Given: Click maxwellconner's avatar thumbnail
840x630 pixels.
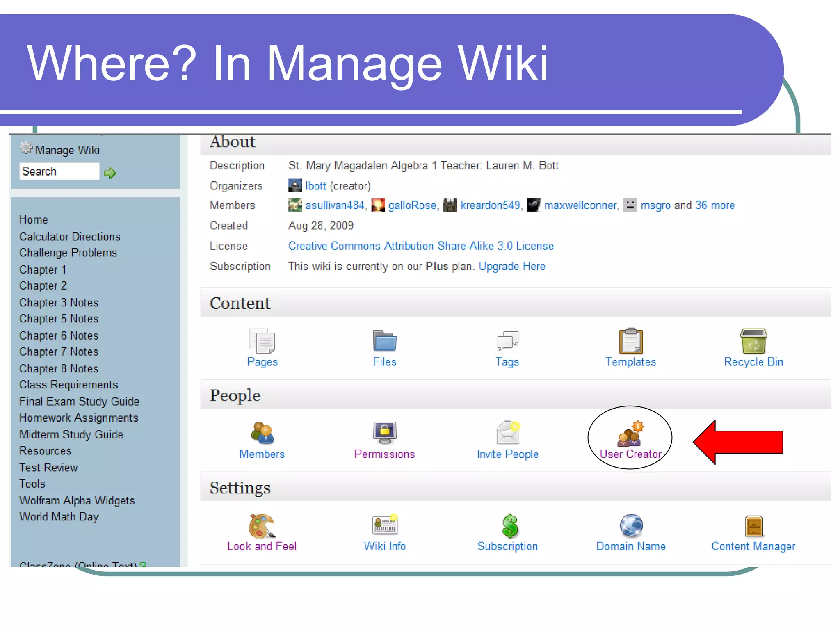Looking at the screenshot, I should coord(533,205).
